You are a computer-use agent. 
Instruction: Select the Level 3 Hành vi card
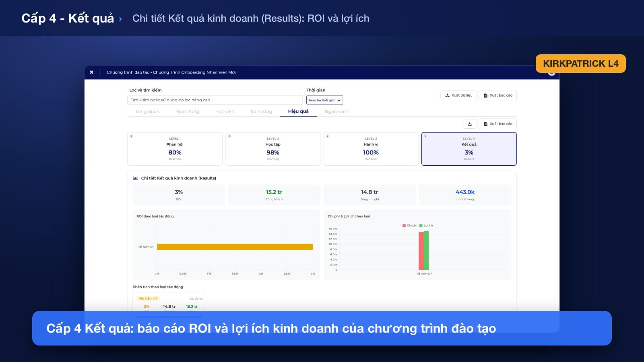pyautogui.click(x=371, y=149)
